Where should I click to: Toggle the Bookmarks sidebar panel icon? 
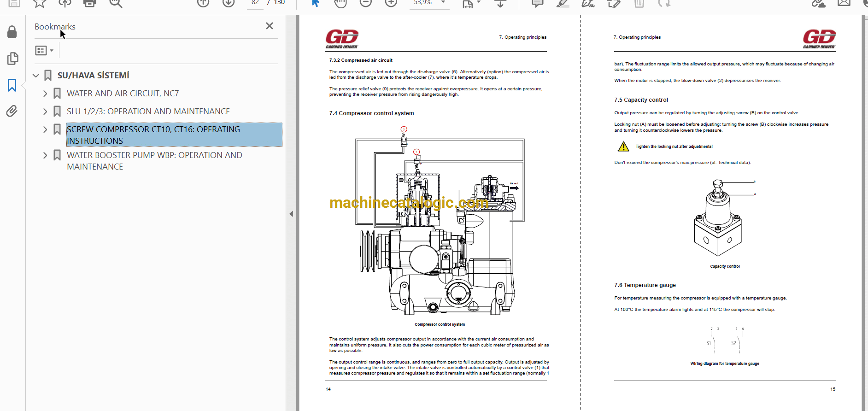(12, 85)
